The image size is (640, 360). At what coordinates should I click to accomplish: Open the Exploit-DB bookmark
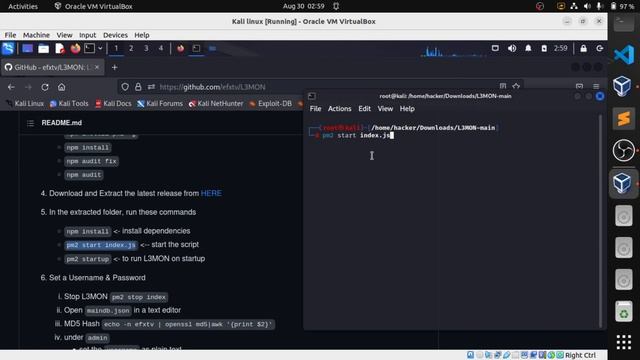271,104
